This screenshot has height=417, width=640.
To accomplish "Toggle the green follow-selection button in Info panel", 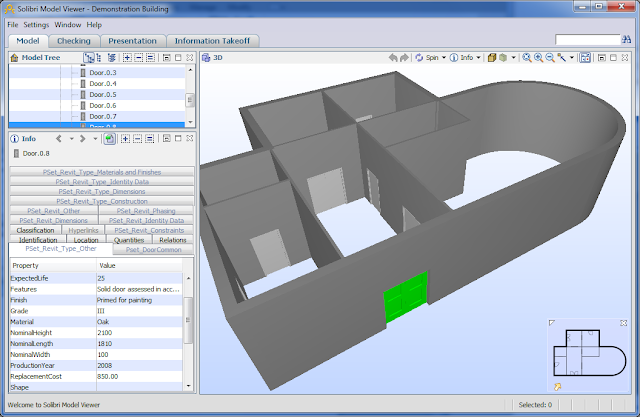I will click(x=109, y=139).
